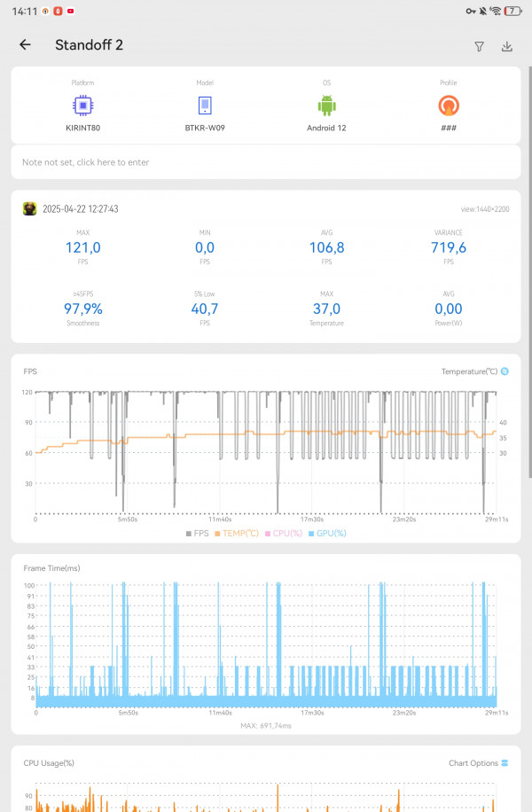Screen dimensions: 532x812
Task: Tap the KIRINT80 platform chip icon
Action: [x=82, y=105]
